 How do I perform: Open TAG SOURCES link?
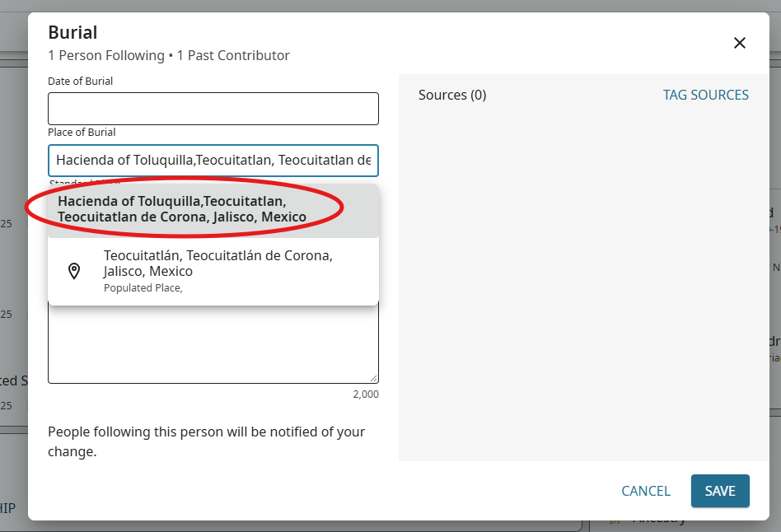(x=705, y=96)
